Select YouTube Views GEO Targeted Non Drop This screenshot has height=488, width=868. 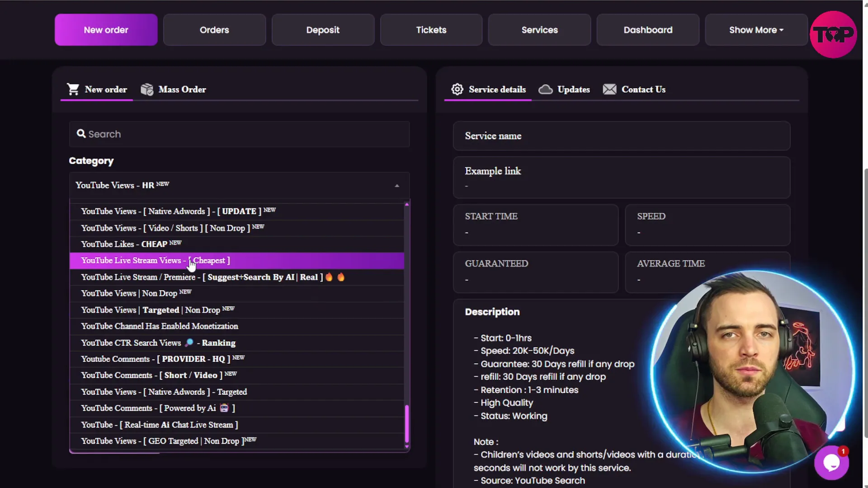point(237,441)
